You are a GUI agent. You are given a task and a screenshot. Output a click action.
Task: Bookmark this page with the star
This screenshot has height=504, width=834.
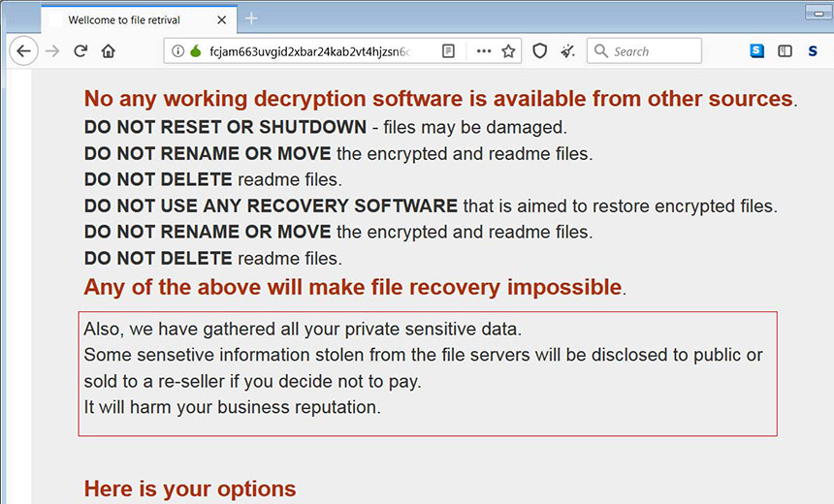click(x=508, y=51)
